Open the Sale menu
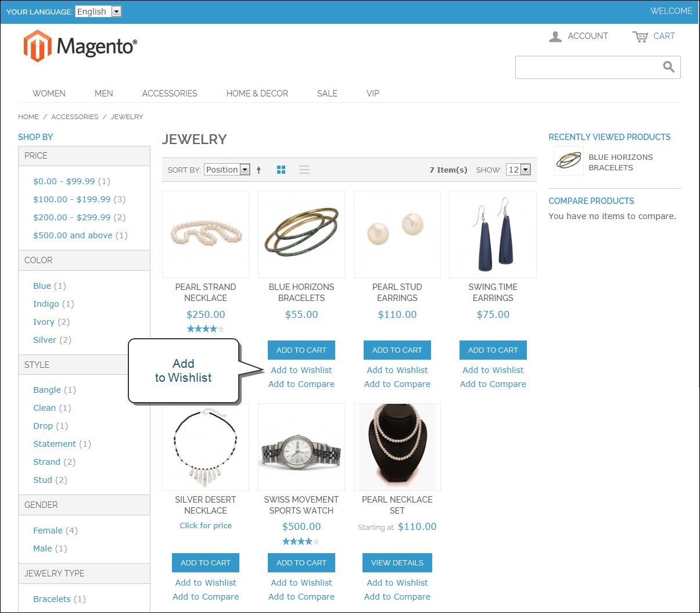Image resolution: width=700 pixels, height=613 pixels. (327, 94)
